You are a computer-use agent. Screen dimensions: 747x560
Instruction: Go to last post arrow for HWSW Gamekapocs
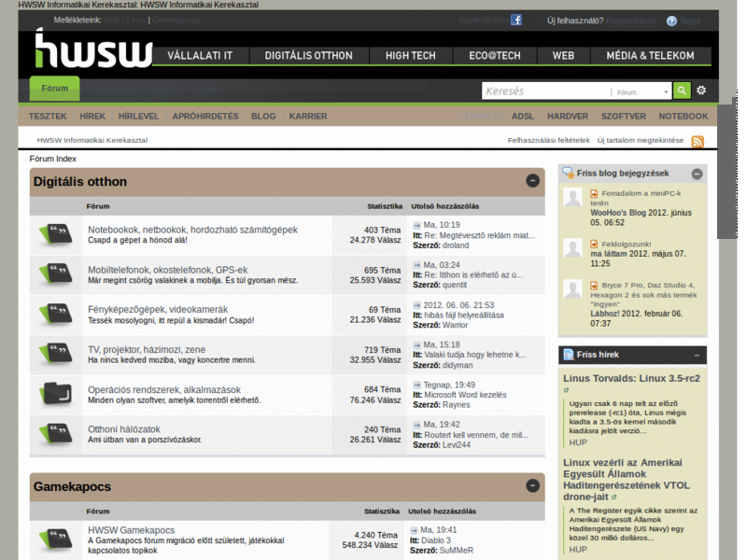point(414,530)
